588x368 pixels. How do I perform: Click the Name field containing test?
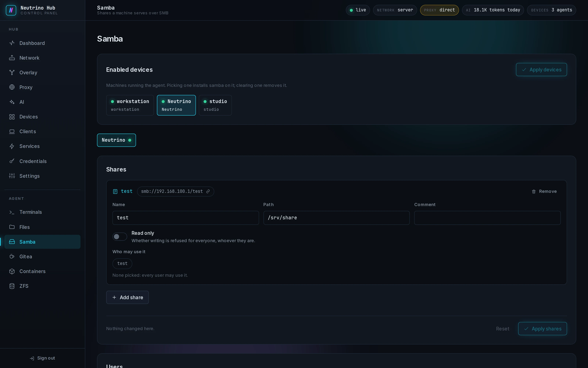[186, 218]
